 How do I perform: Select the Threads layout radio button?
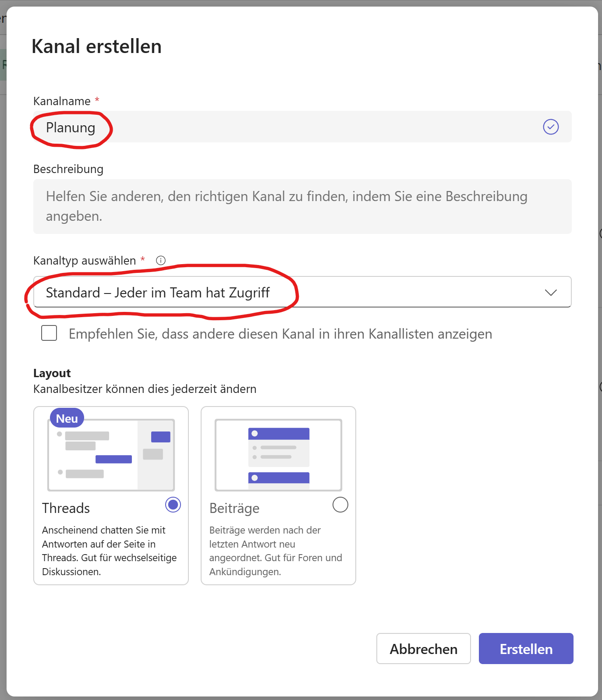click(173, 505)
